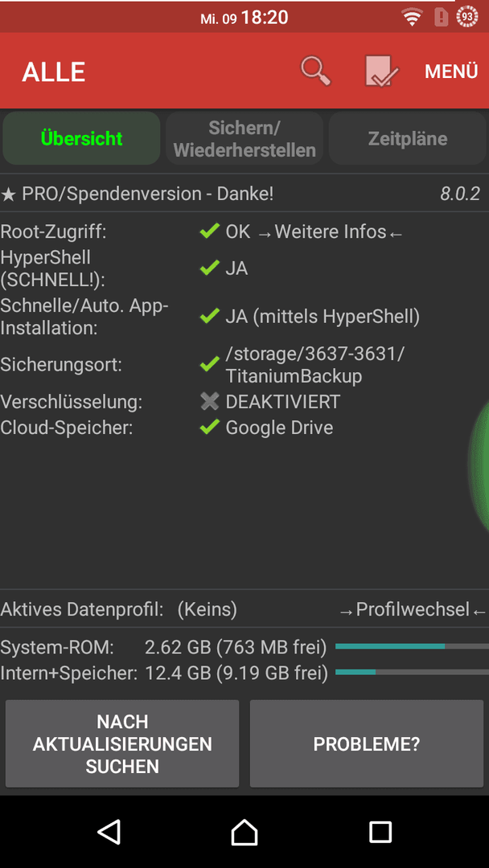Screen dimensions: 489x868
Task: Tap the Wi-Fi status icon
Action: pos(412,18)
